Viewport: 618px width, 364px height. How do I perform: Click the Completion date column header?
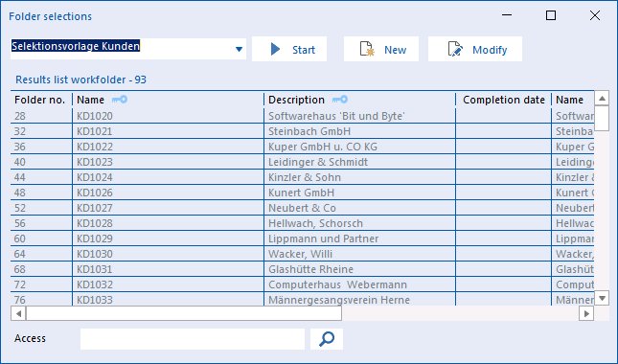pos(504,100)
